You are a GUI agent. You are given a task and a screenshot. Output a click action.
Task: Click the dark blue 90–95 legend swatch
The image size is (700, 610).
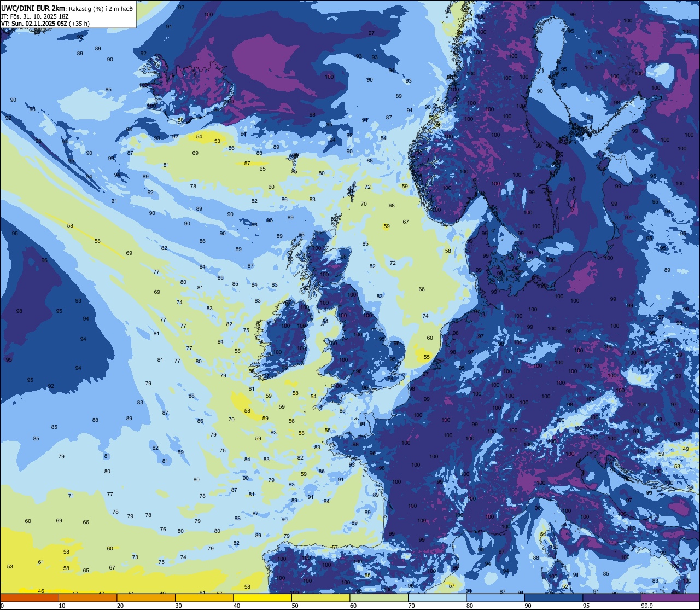point(553,597)
